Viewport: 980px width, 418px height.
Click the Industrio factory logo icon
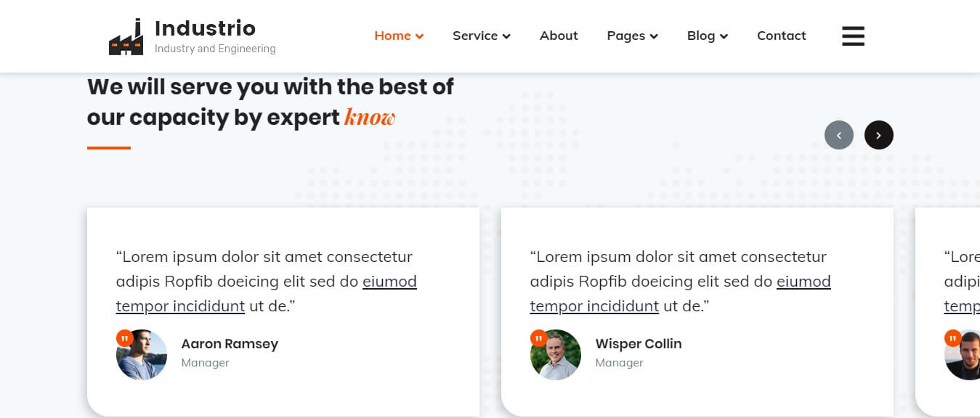pyautogui.click(x=126, y=38)
